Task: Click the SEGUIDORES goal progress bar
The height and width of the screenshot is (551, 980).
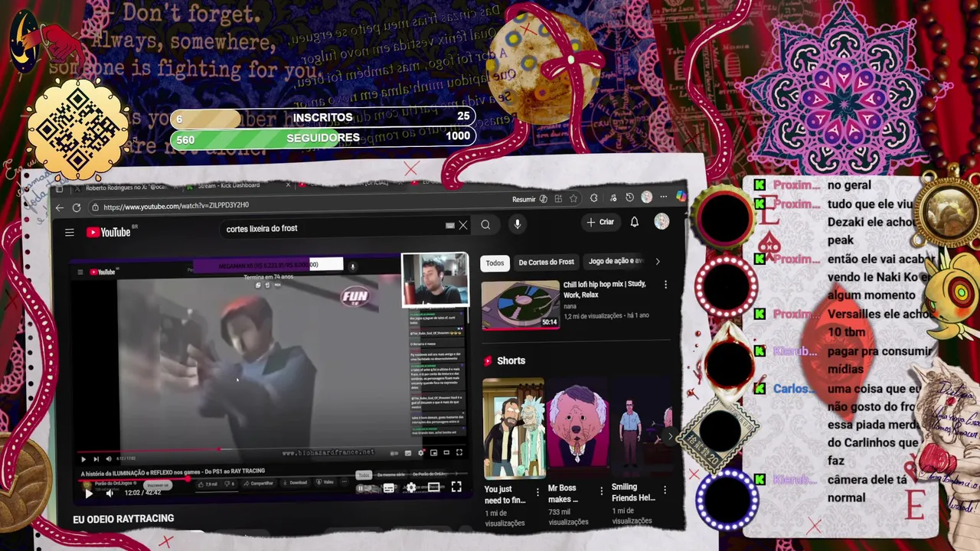Action: click(323, 138)
